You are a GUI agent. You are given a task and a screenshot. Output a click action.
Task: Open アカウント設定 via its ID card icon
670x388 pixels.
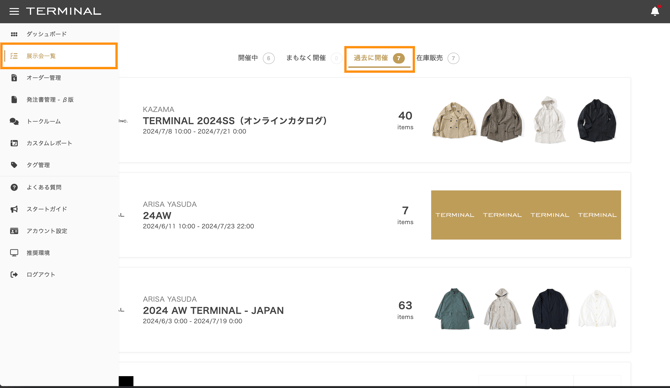[14, 231]
